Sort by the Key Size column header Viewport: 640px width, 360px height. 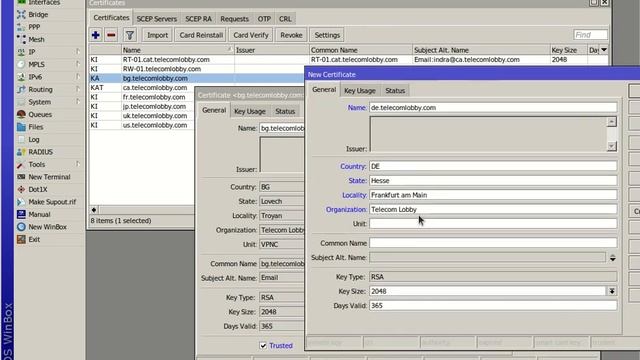pos(569,50)
